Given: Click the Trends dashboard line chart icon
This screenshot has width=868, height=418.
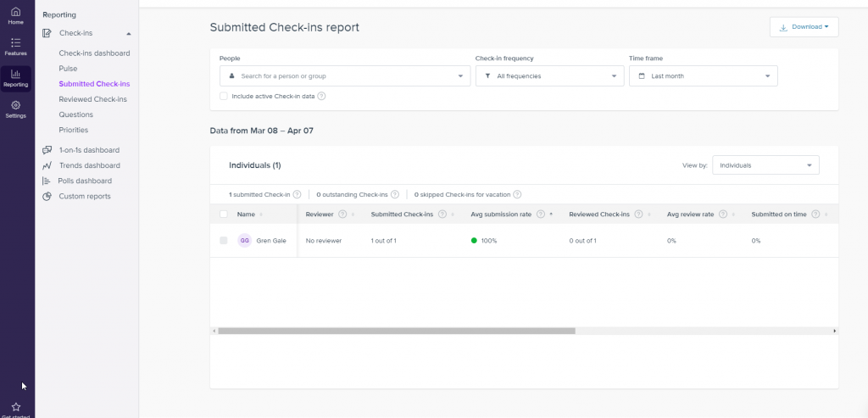Looking at the screenshot, I should click(47, 165).
